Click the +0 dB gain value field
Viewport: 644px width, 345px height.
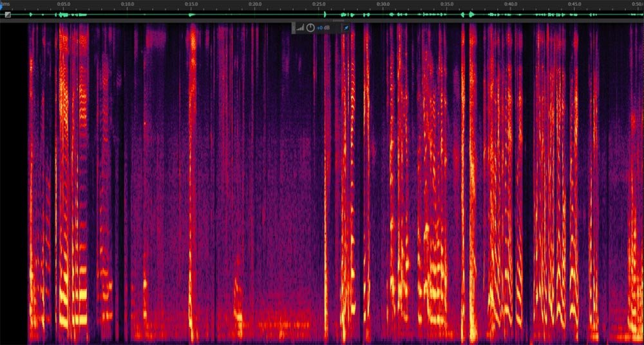323,28
